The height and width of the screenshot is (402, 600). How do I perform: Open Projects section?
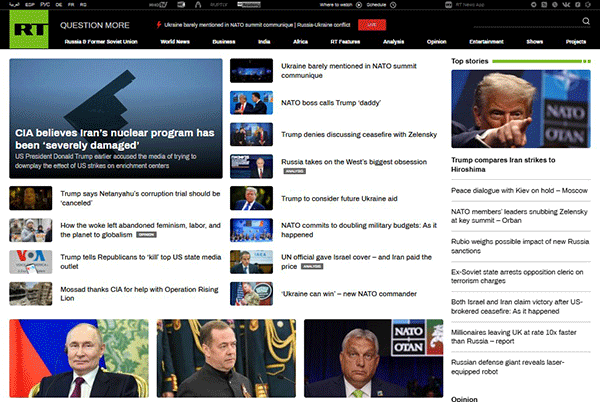click(x=576, y=42)
